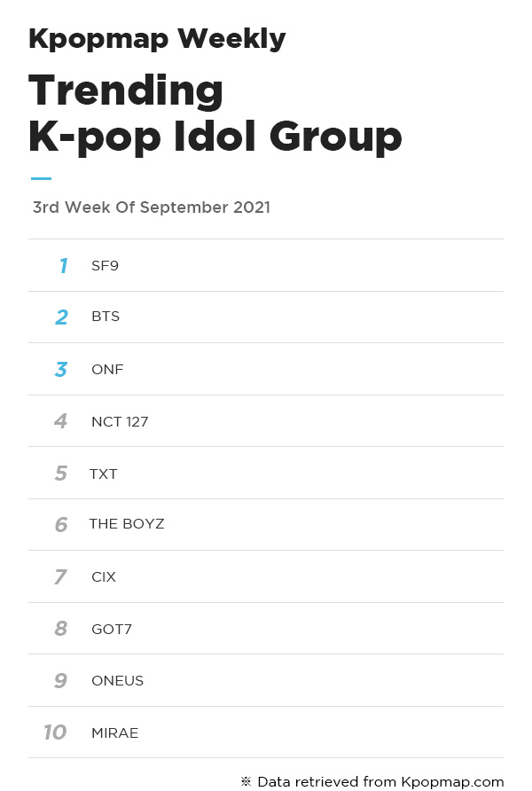Open THE BOYZ group entry
Screen dimensions: 532x791
127,523
